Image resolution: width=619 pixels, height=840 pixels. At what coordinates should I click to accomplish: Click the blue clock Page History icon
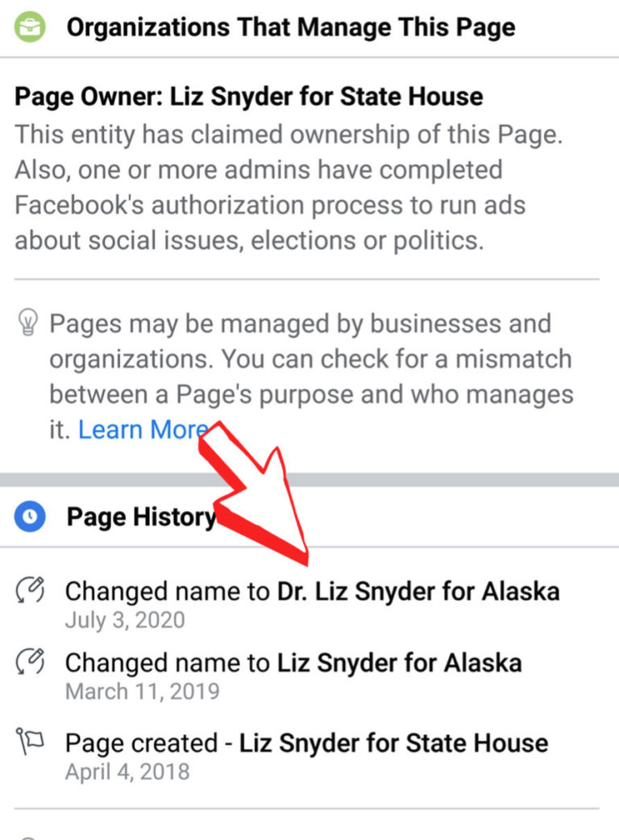[29, 516]
